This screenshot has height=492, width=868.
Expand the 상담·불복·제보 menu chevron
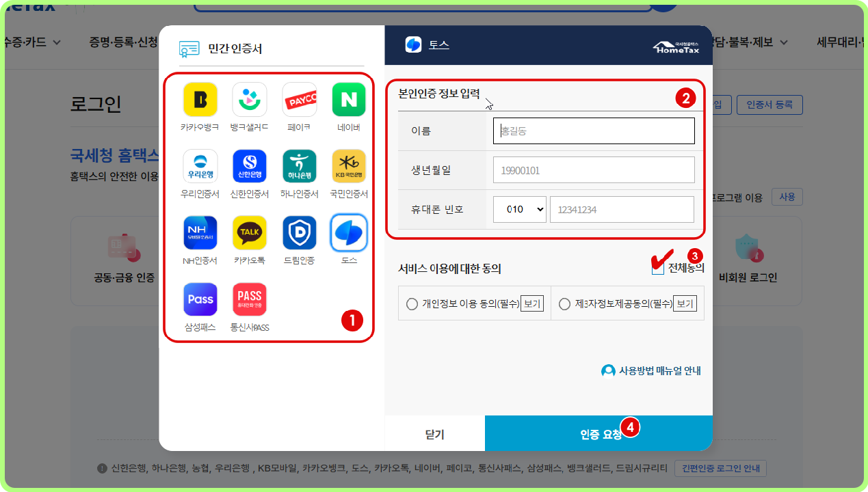(x=783, y=42)
